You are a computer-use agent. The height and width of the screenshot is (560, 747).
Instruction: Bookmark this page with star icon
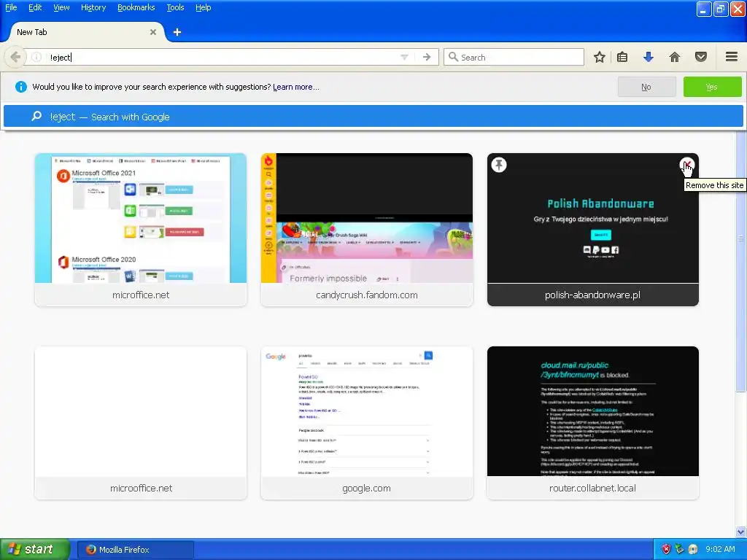point(600,57)
